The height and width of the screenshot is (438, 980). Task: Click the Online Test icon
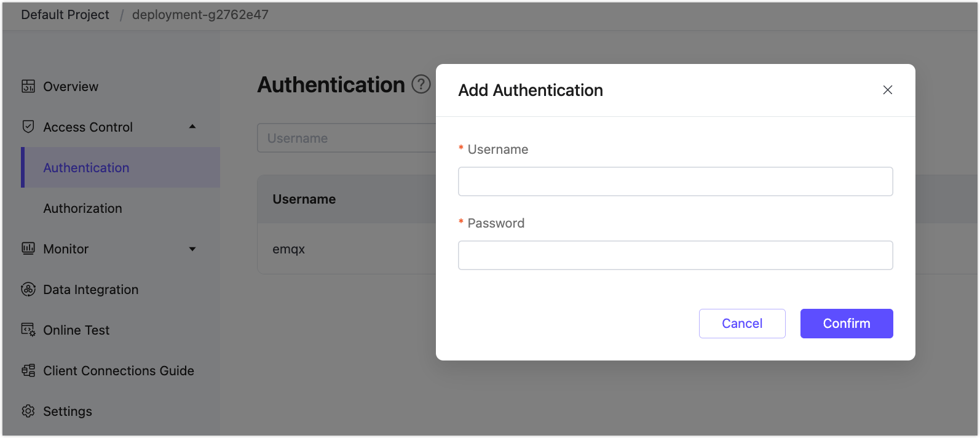[28, 330]
